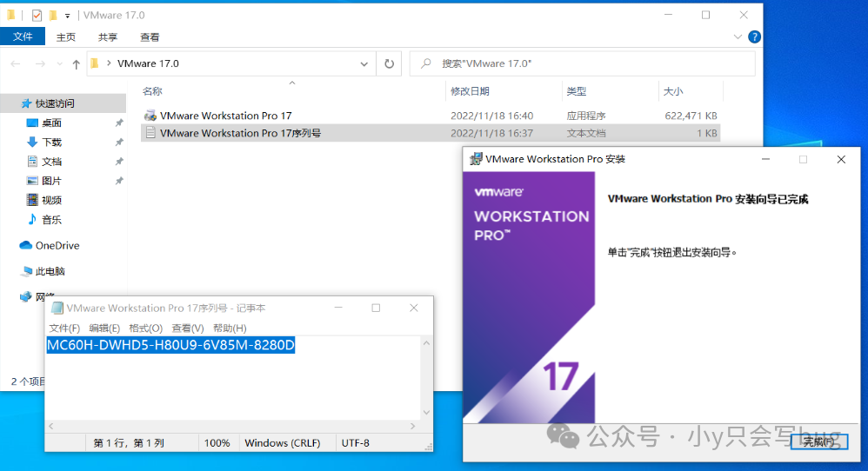This screenshot has width=868, height=471.
Task: Open Notepad 格式(O) menu
Action: click(145, 328)
